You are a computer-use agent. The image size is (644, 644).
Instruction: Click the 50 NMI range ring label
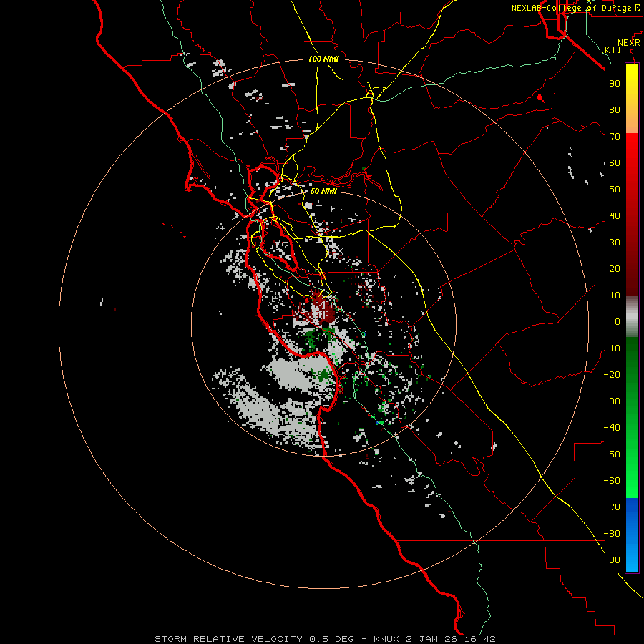pyautogui.click(x=323, y=191)
